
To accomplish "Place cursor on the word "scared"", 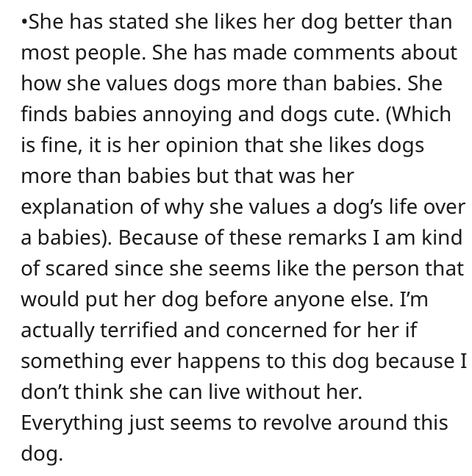I will click(x=78, y=268).
